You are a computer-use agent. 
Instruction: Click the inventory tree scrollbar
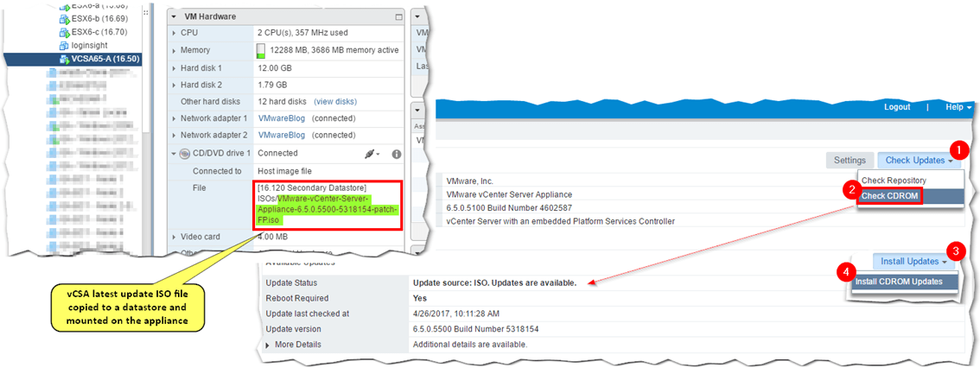click(146, 69)
